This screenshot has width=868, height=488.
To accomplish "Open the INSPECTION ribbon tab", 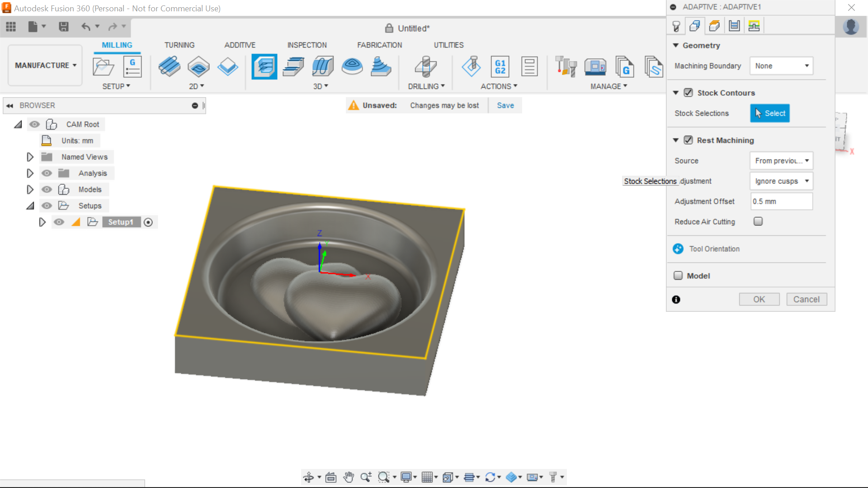I will (307, 45).
